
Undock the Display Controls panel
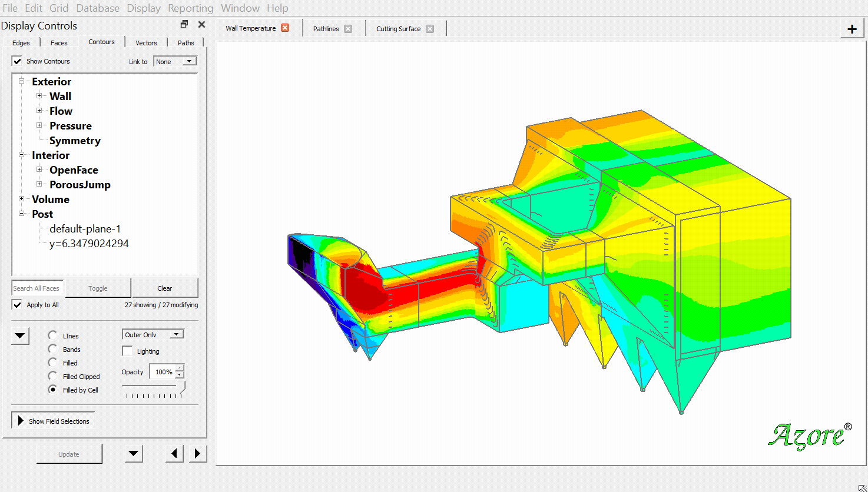[x=184, y=25]
